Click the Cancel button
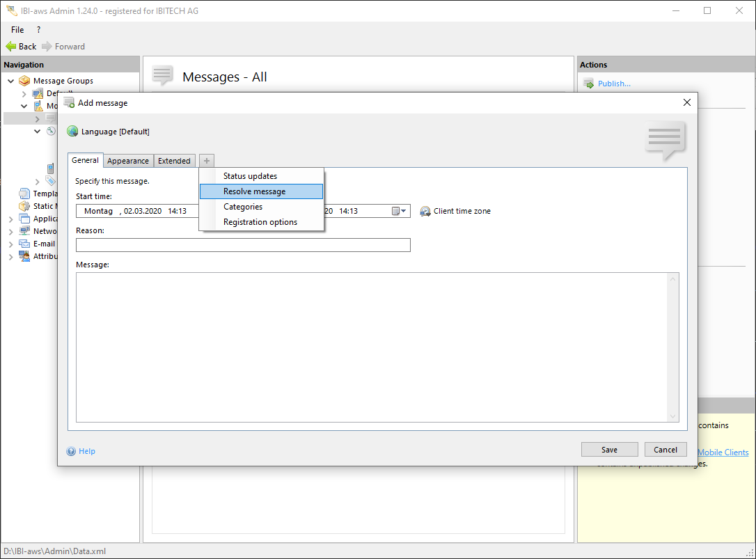756x559 pixels. tap(666, 450)
